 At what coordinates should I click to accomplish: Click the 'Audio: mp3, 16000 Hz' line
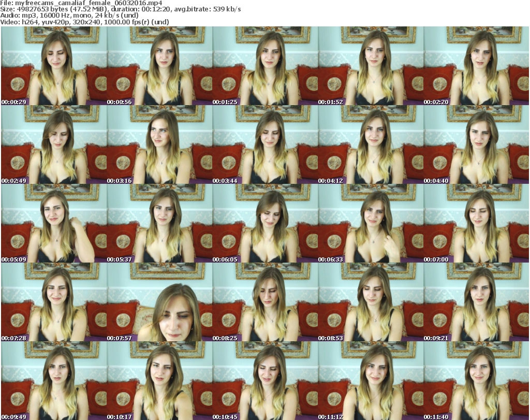[69, 16]
